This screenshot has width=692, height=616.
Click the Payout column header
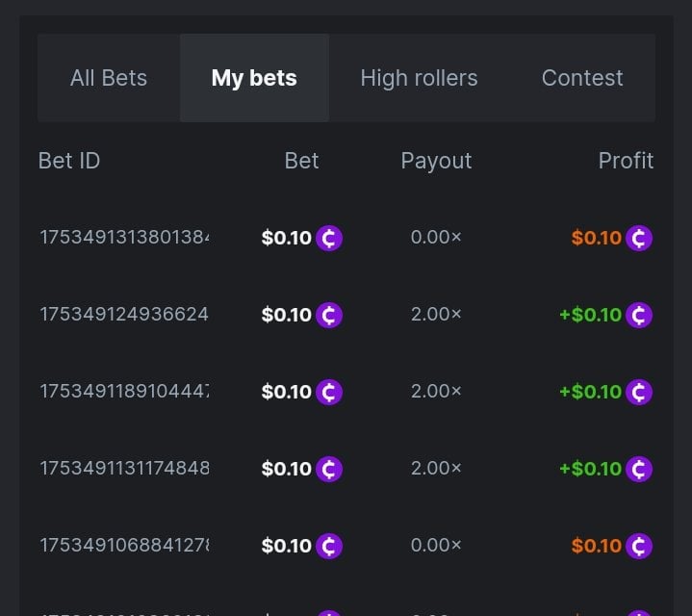click(436, 161)
